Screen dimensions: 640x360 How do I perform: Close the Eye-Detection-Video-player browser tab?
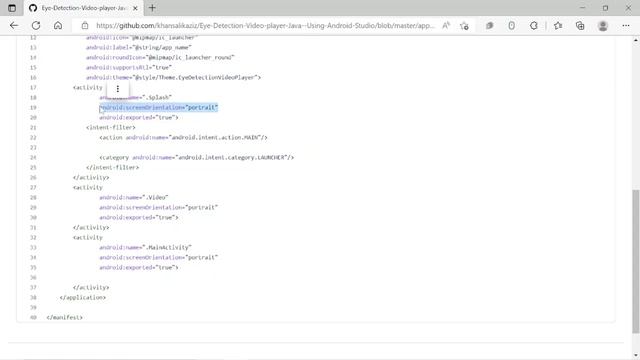[x=135, y=8]
